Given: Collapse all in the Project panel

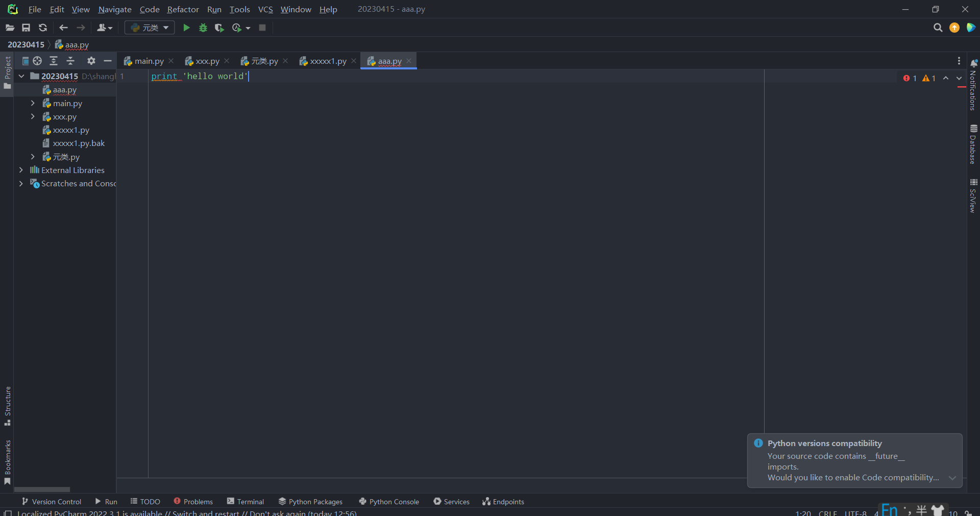Looking at the screenshot, I should pos(70,61).
